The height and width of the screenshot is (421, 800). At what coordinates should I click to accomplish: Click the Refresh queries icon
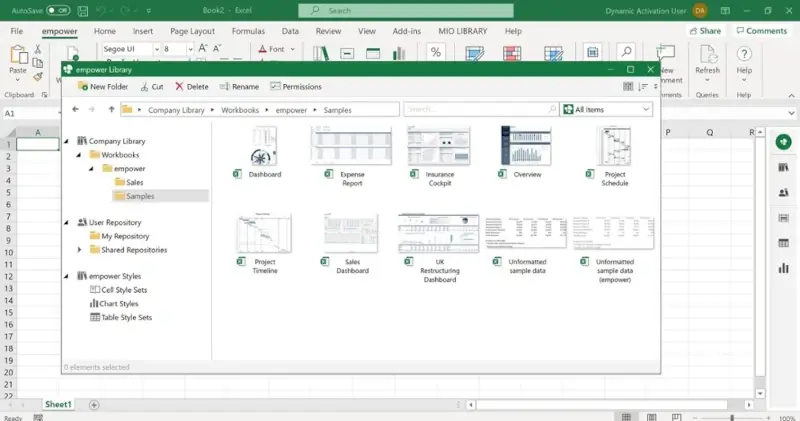tap(707, 54)
